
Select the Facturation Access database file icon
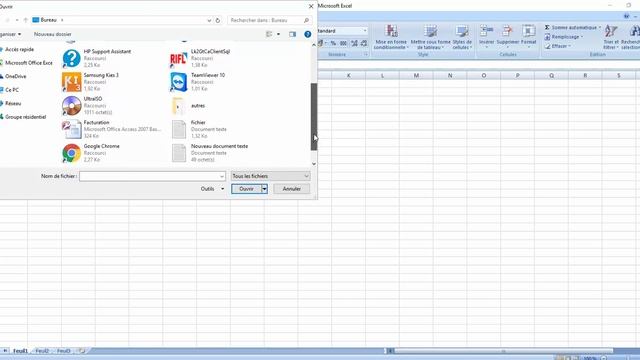[x=71, y=129]
